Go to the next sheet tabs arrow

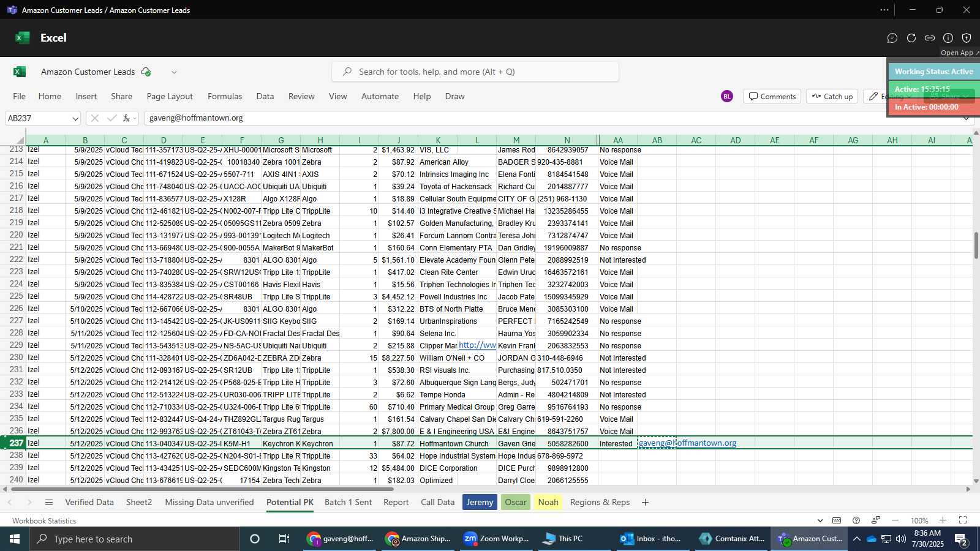[29, 503]
